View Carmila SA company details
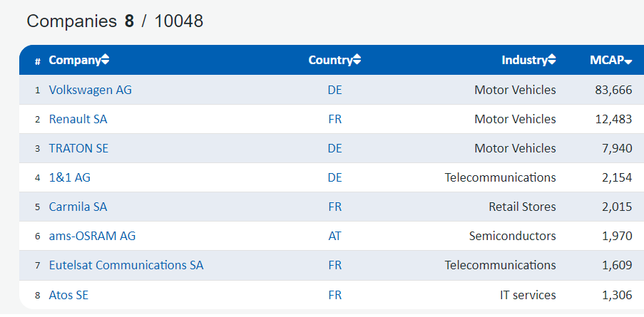Viewport: 644px width, 317px height. click(78, 207)
